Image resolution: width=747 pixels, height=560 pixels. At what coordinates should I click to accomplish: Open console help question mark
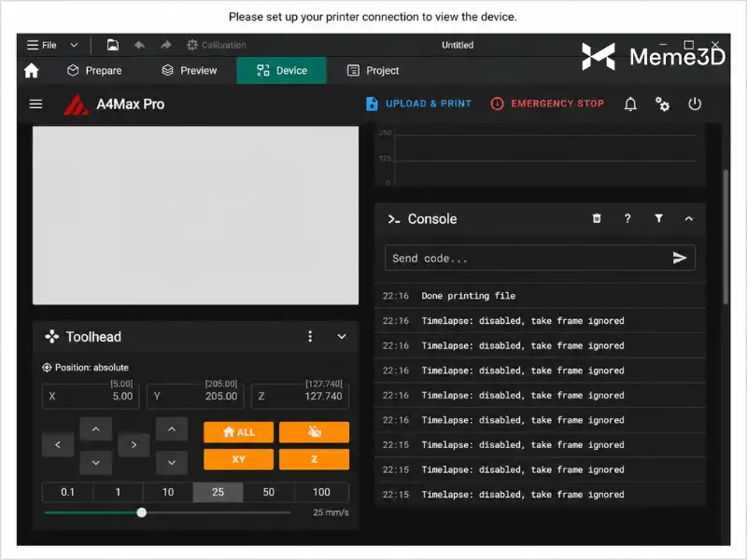pyautogui.click(x=627, y=218)
